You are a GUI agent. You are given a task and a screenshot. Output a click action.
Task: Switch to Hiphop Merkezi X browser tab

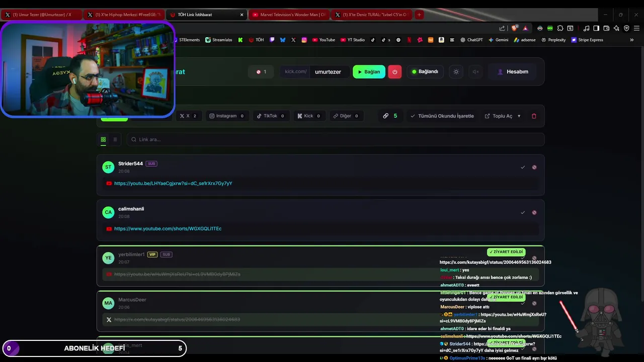(124, 15)
